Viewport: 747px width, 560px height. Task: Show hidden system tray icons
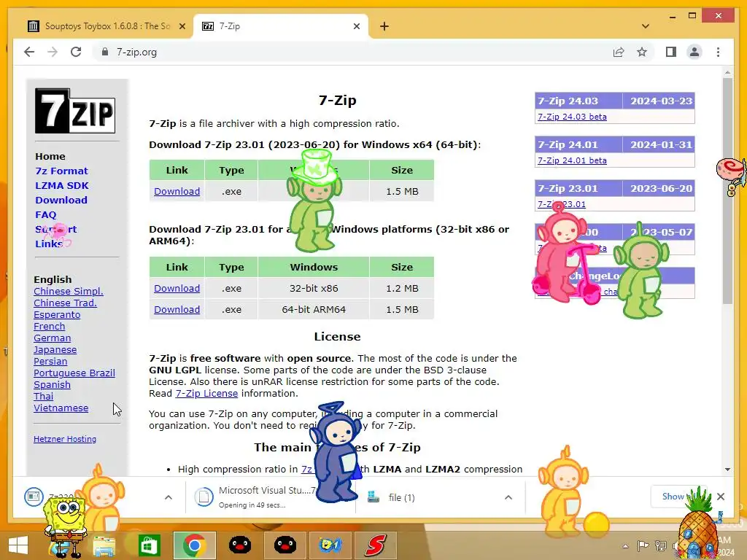tap(625, 546)
